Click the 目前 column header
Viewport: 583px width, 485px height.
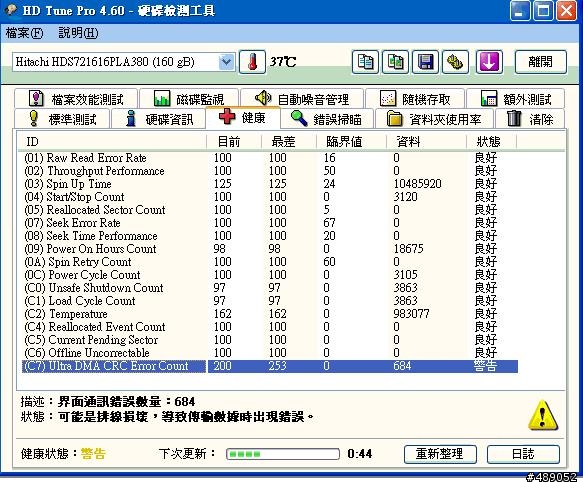pyautogui.click(x=234, y=142)
